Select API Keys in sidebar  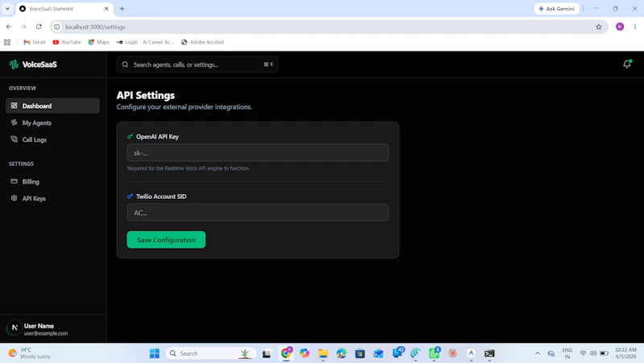click(52, 198)
